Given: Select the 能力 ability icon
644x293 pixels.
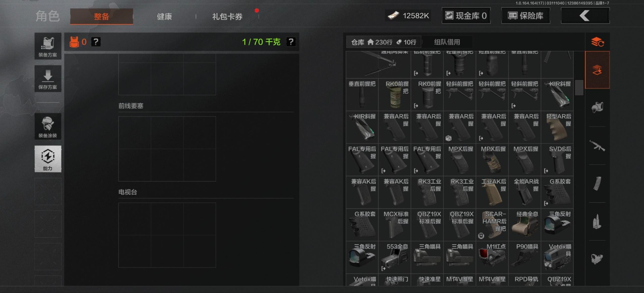Looking at the screenshot, I should pos(48,159).
